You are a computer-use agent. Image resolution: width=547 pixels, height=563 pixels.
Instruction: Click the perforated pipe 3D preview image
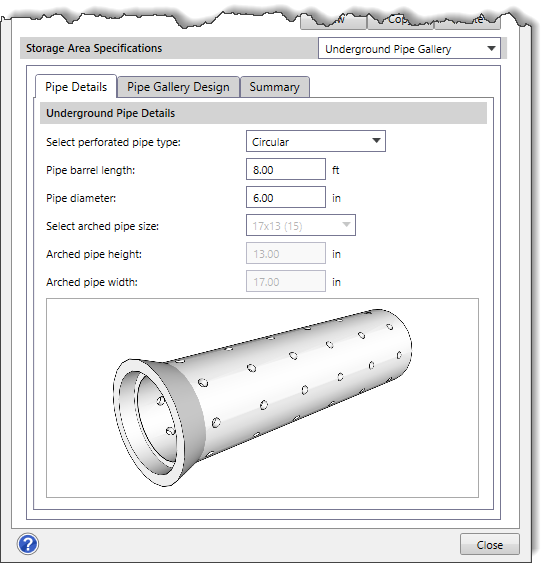pyautogui.click(x=262, y=398)
